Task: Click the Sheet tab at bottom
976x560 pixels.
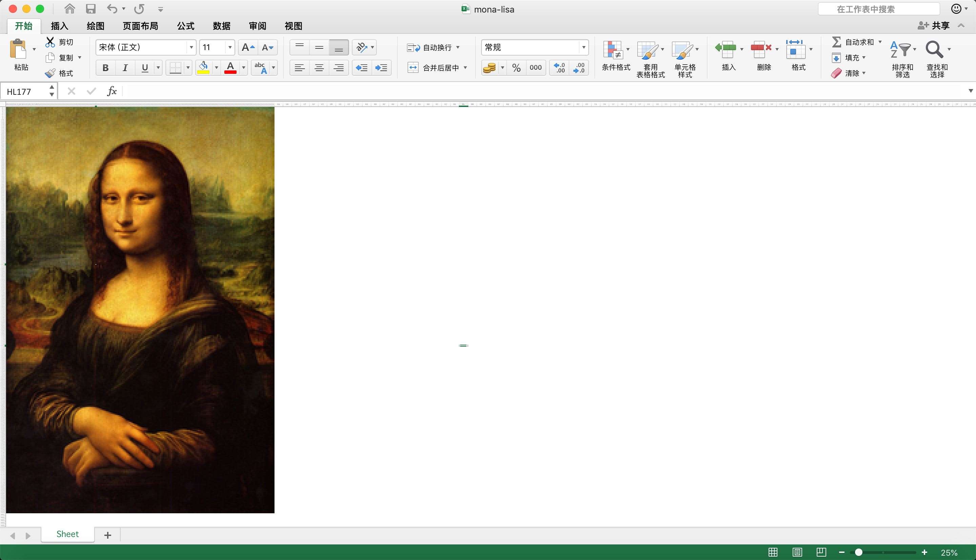Action: (67, 535)
